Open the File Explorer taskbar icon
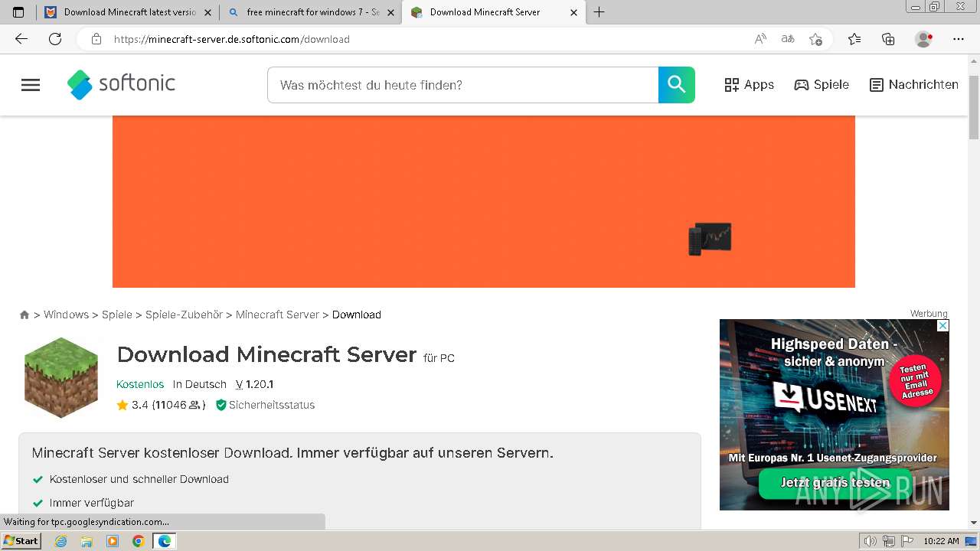 pos(87,541)
